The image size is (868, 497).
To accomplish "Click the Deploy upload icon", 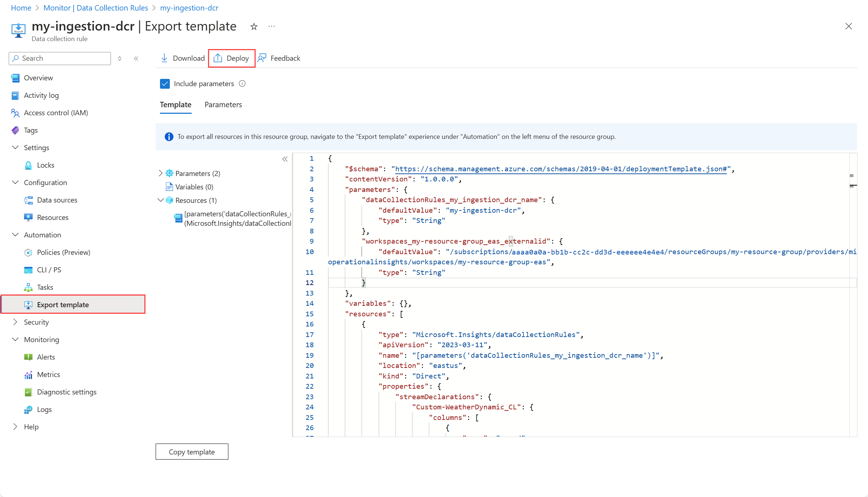I will click(x=218, y=58).
